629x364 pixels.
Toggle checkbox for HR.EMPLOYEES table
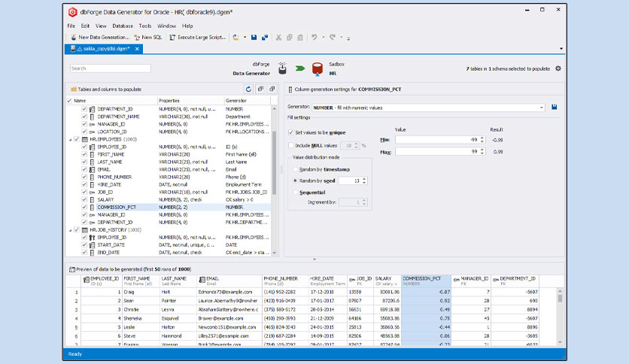[x=77, y=139]
